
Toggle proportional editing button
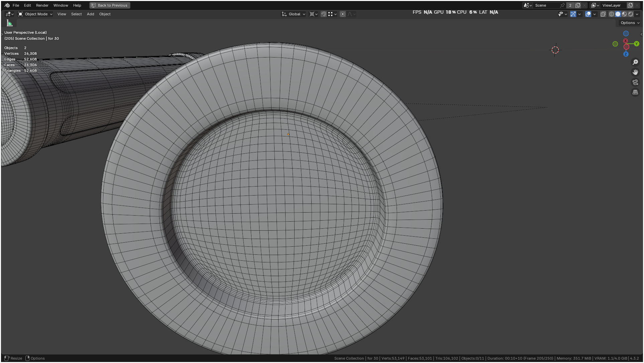(342, 14)
